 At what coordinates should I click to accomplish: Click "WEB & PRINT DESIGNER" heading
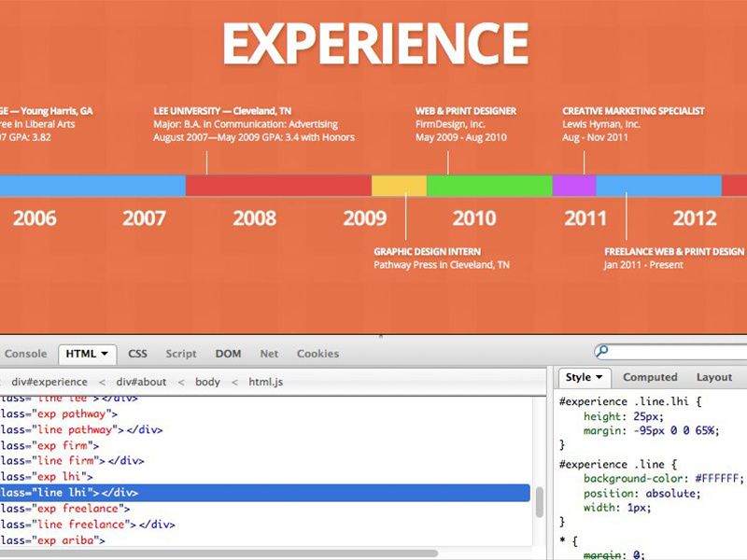(466, 111)
